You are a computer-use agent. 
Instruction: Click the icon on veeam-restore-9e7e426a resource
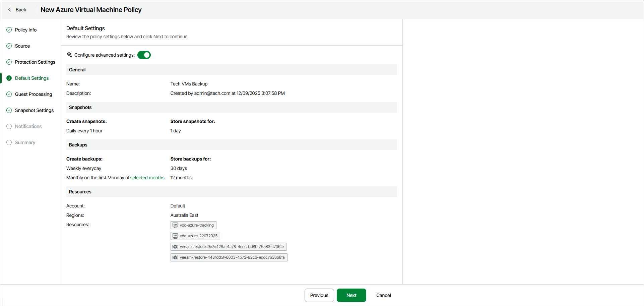175,247
